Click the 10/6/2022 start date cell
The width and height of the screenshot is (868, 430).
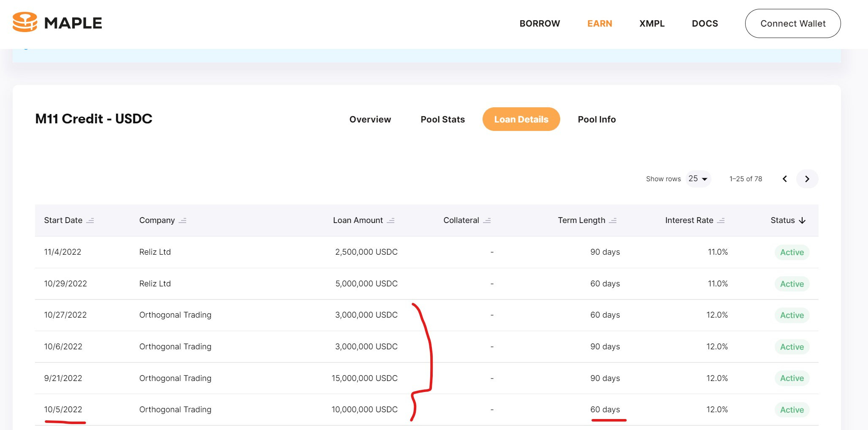[63, 346]
